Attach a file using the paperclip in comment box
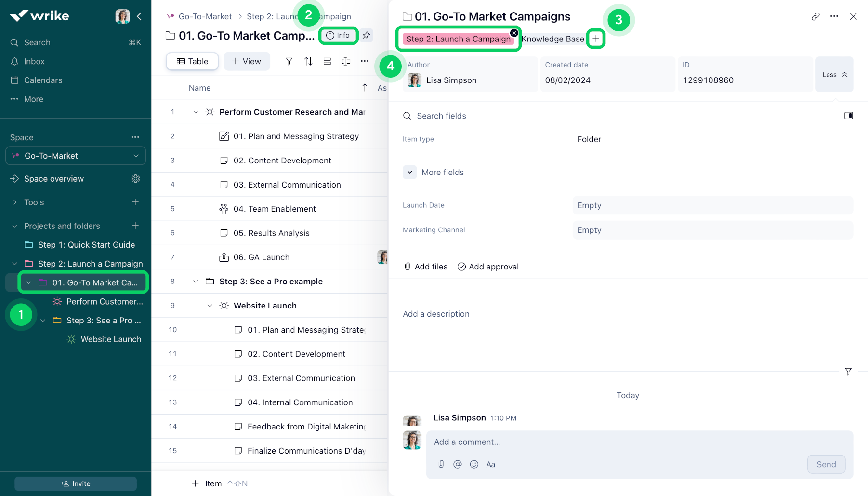This screenshot has height=496, width=868. [x=441, y=464]
